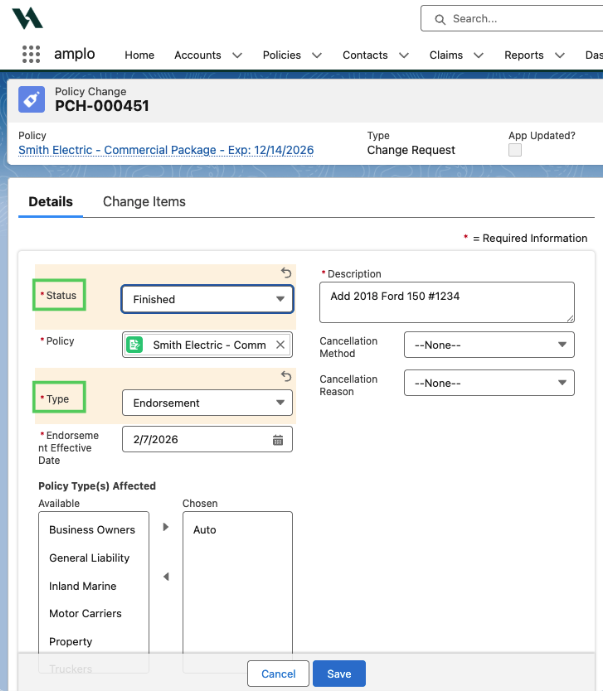Screen dimensions: 603x691
Task: Switch to the Change Items tab
Action: pyautogui.click(x=144, y=202)
